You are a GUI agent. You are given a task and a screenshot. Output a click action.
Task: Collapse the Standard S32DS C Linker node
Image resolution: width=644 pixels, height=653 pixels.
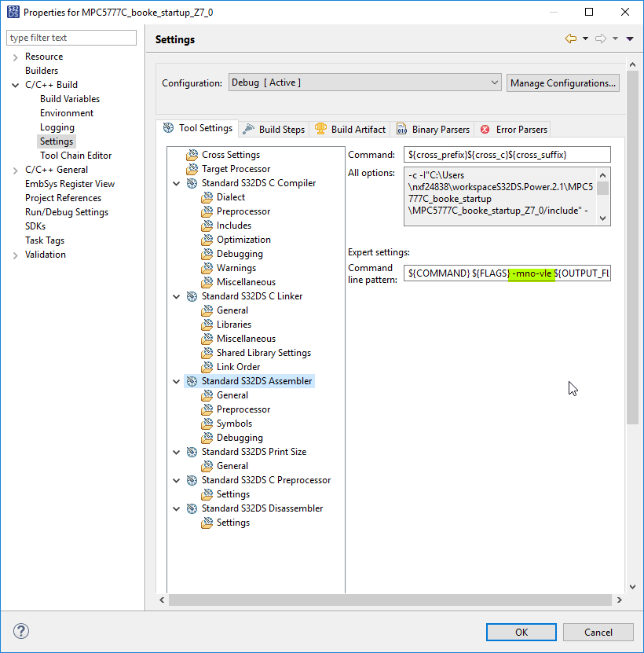177,297
